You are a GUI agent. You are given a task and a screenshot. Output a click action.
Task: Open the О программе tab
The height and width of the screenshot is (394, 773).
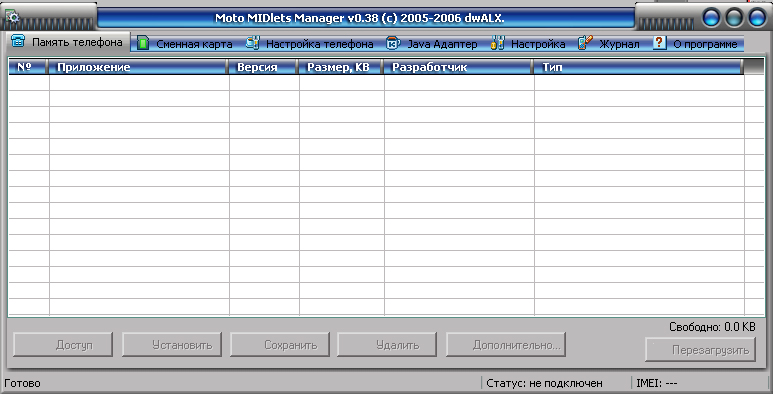coord(696,44)
